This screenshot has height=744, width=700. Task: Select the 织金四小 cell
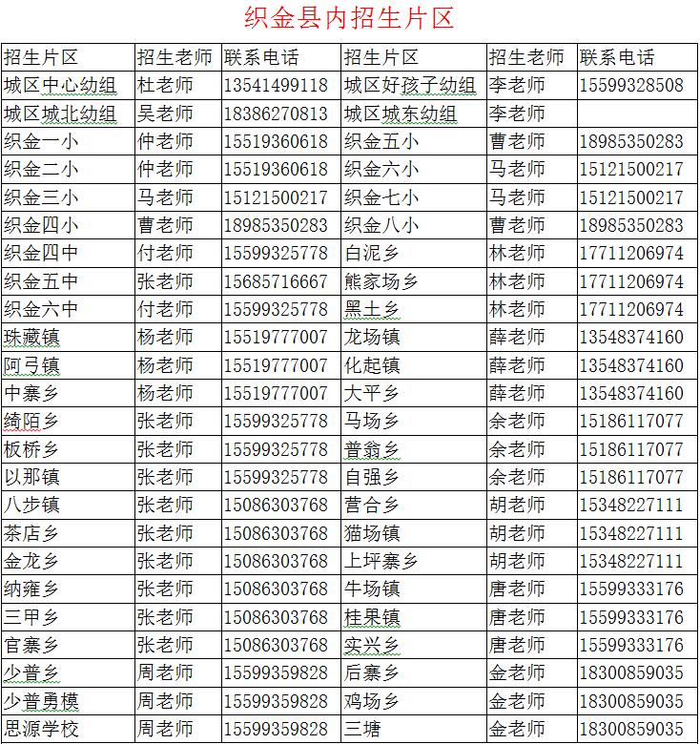(x=69, y=225)
